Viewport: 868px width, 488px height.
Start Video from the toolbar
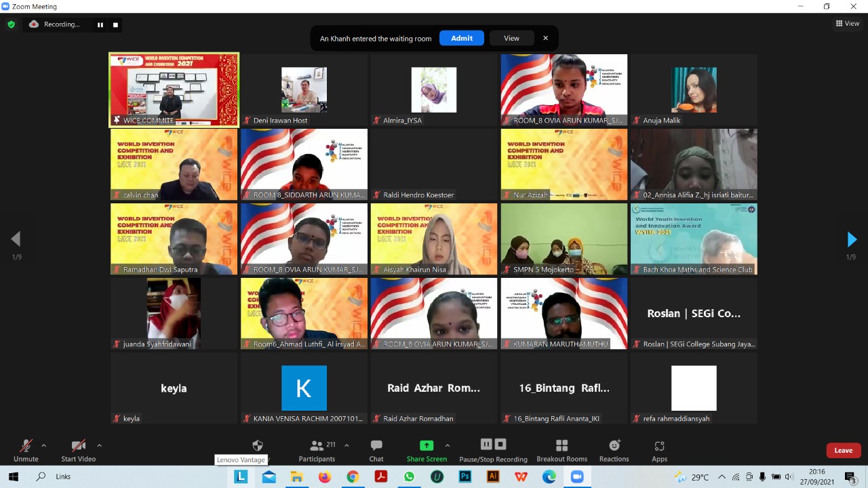point(78,450)
